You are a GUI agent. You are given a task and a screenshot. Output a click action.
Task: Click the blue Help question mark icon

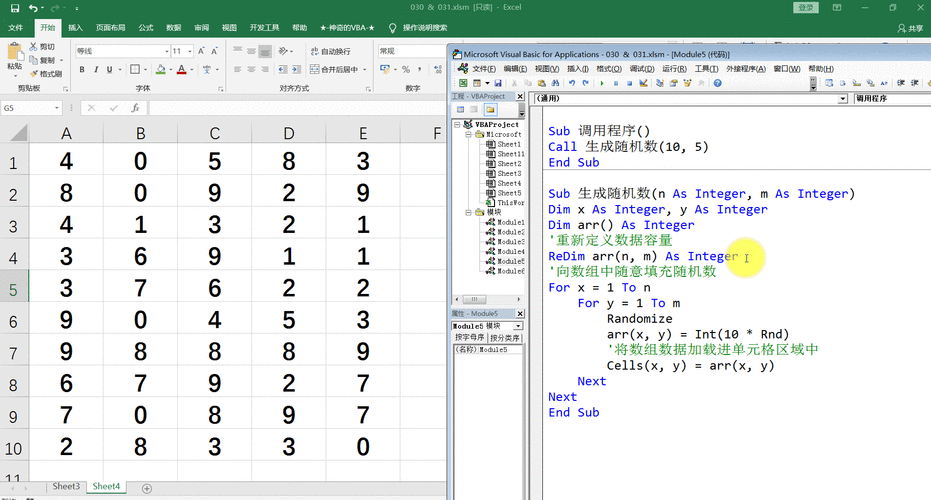[x=717, y=83]
